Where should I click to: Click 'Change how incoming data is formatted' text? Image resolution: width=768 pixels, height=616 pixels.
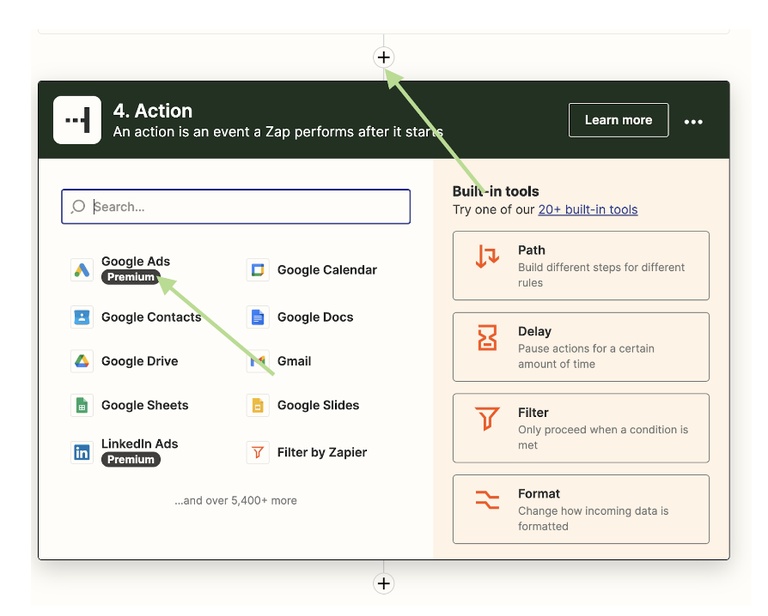pos(593,519)
